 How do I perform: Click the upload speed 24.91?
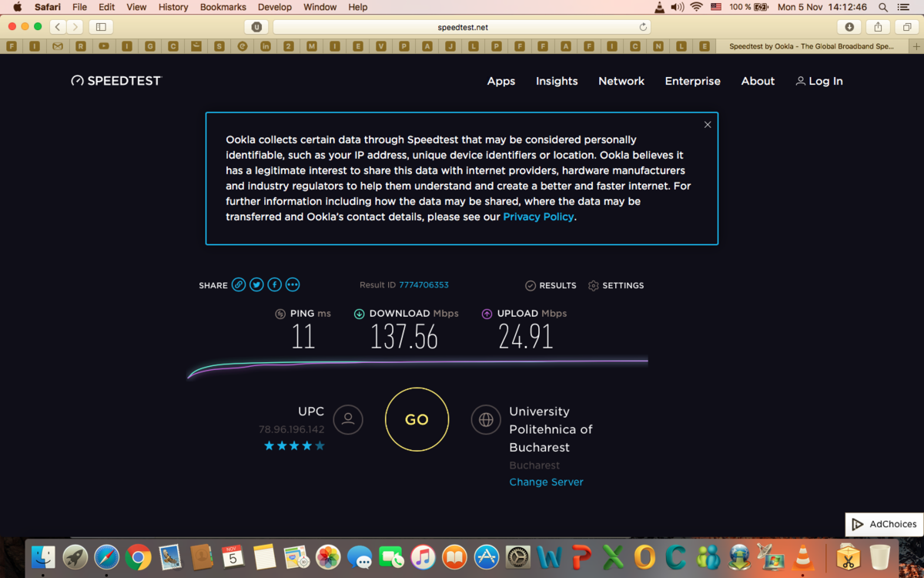526,337
